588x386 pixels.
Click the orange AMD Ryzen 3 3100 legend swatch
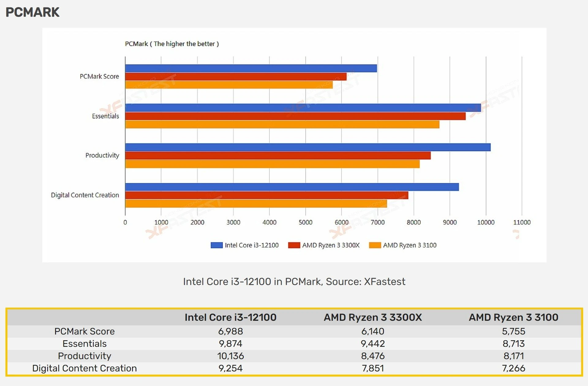coord(375,245)
